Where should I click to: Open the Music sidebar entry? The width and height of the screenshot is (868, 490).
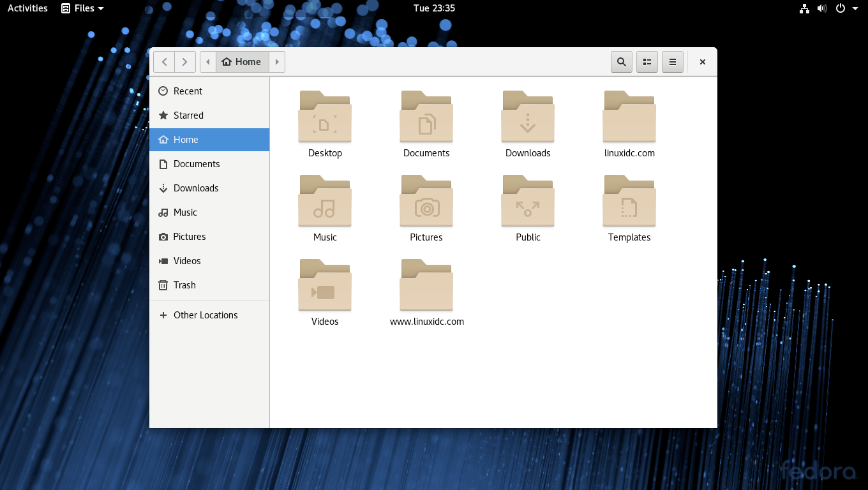point(185,212)
